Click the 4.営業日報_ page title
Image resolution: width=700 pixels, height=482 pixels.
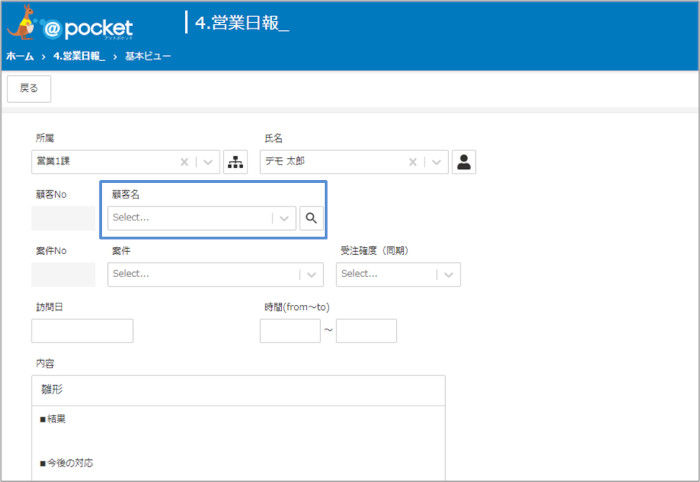pyautogui.click(x=242, y=22)
